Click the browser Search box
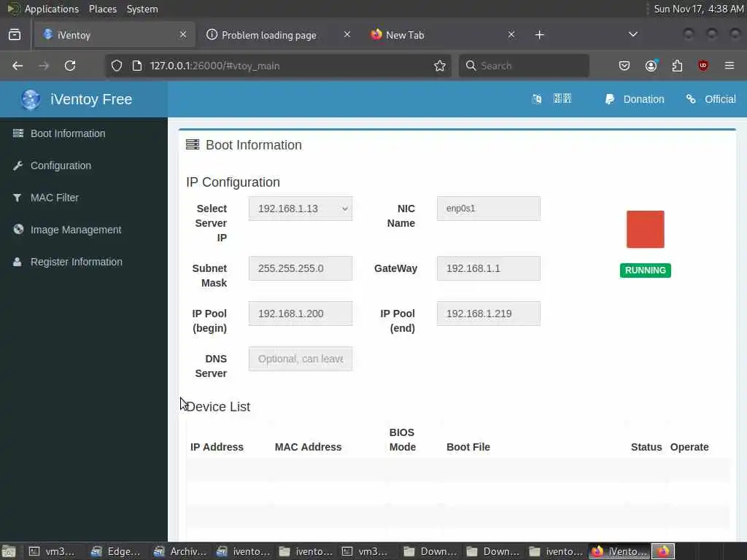This screenshot has height=560, width=747. point(524,66)
